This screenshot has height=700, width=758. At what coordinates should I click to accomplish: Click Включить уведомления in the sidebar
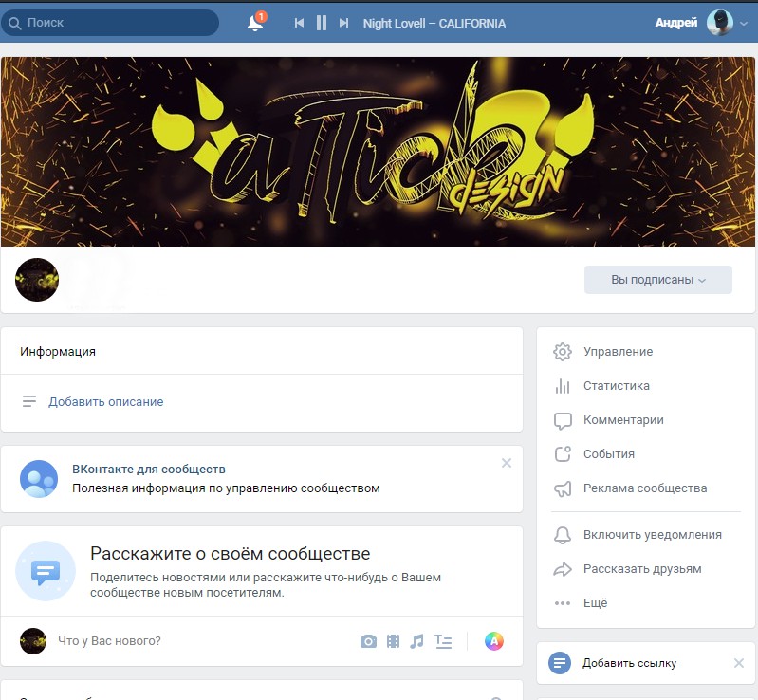(652, 535)
